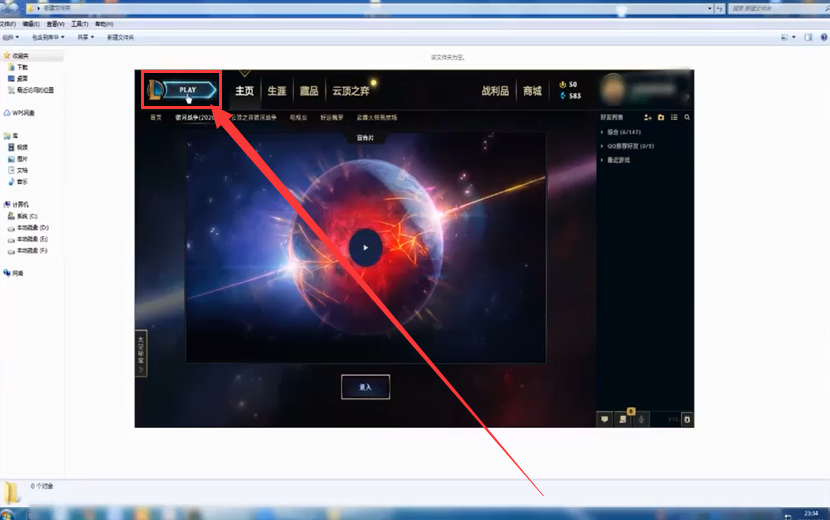The width and height of the screenshot is (830, 520).
Task: Open the missions icon with the yellow badge
Action: pos(623,419)
